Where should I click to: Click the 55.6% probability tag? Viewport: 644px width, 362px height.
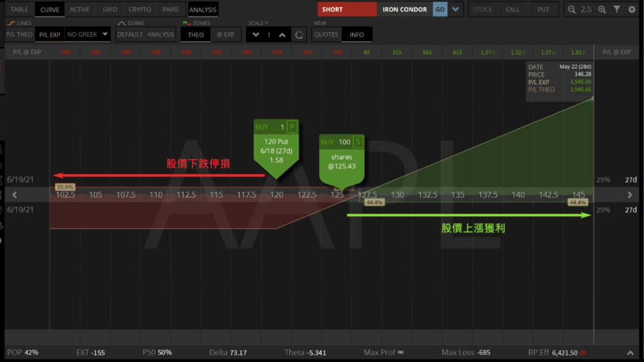[x=65, y=187]
